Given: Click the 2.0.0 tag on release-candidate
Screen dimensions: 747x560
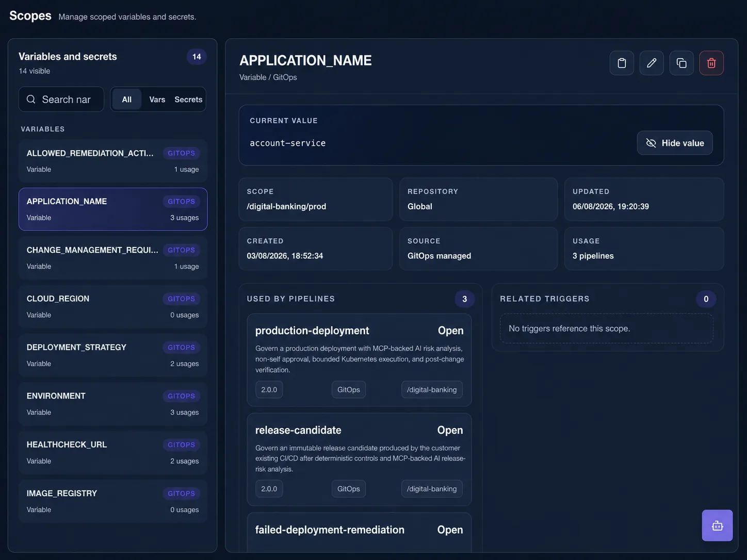Looking at the screenshot, I should click(269, 489).
